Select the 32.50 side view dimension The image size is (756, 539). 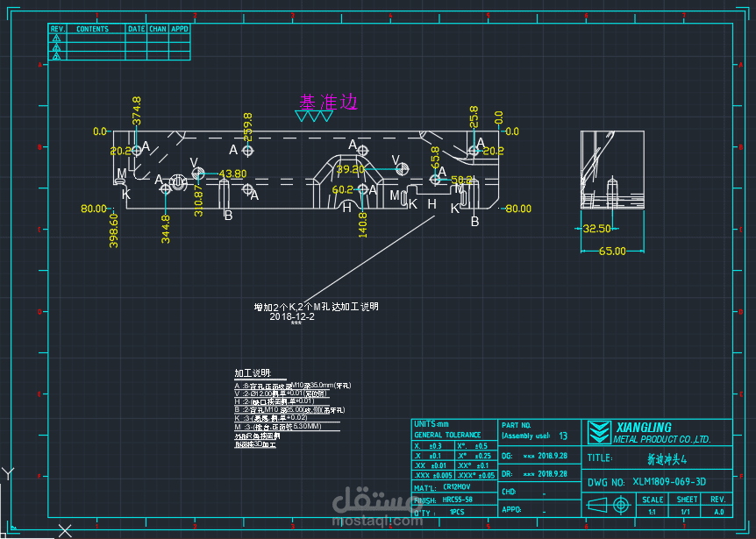point(597,229)
